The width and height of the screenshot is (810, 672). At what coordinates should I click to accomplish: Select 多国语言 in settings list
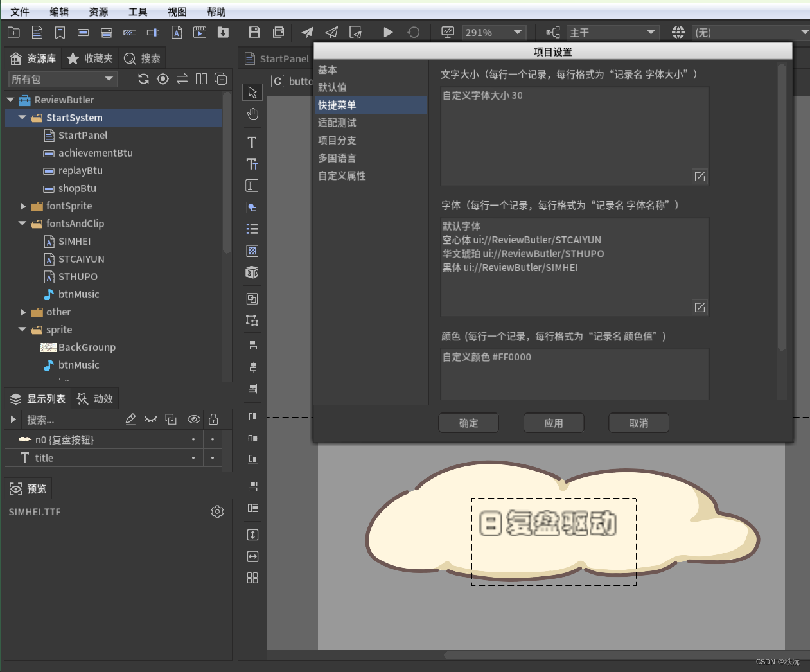pos(337,158)
